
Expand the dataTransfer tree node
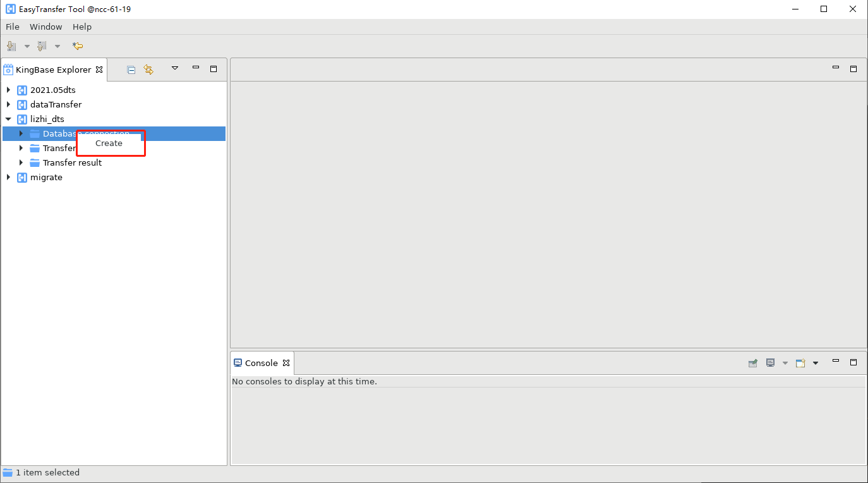point(8,104)
